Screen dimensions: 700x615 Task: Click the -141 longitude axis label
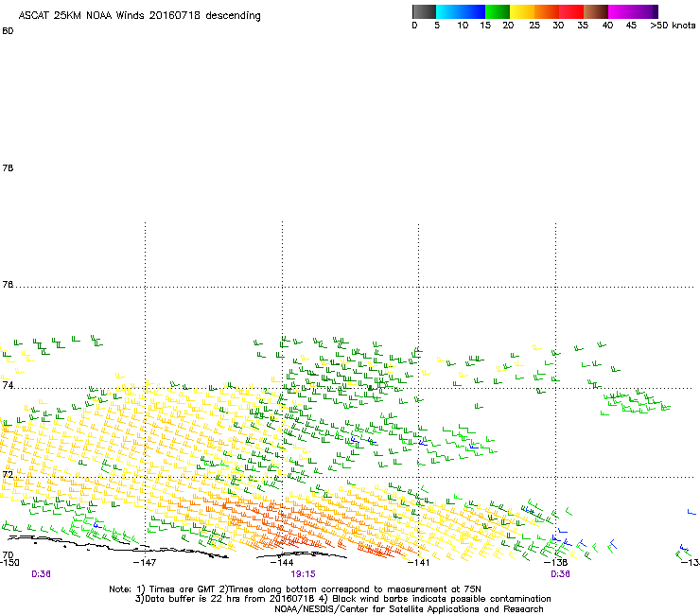click(418, 562)
